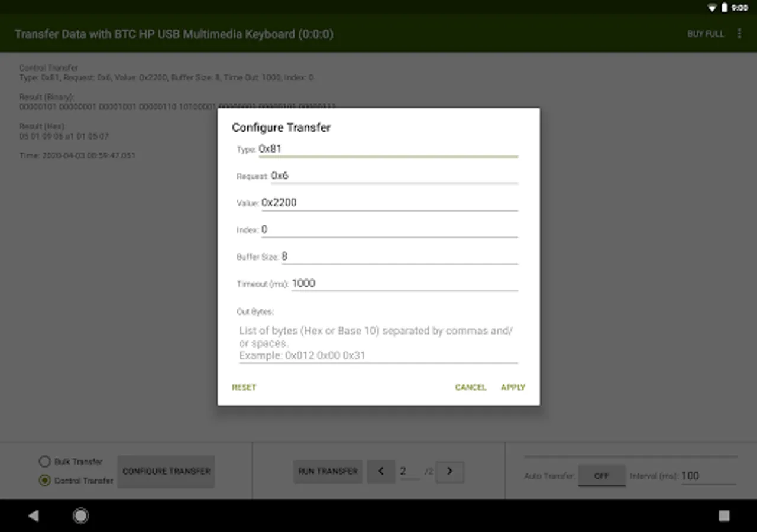Go to next transfer with right chevron
Screen dimensions: 757x532
[449, 471]
